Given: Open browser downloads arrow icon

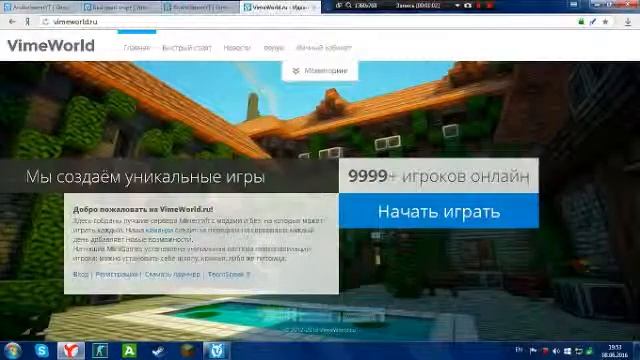Looking at the screenshot, I should pyautogui.click(x=628, y=22).
